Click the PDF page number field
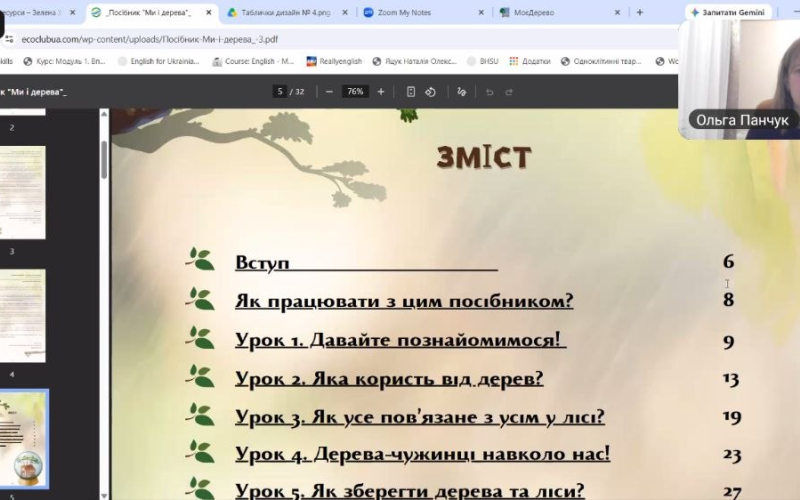 [x=280, y=92]
